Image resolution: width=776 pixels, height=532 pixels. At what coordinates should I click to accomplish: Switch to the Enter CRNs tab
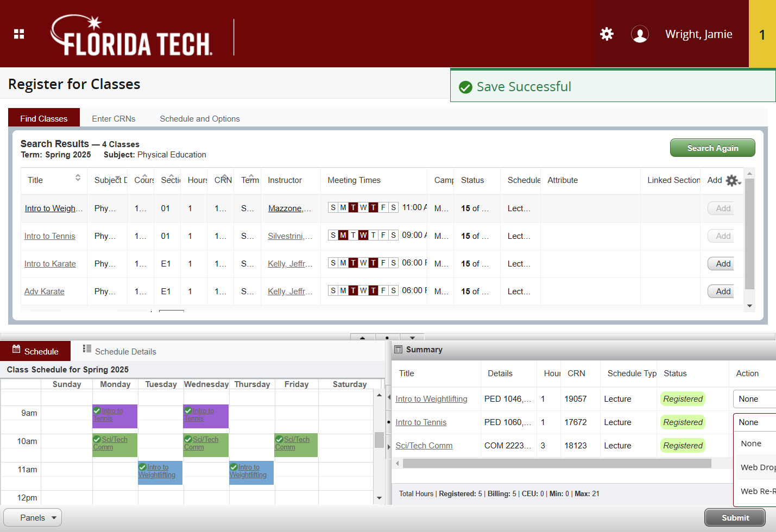click(113, 119)
